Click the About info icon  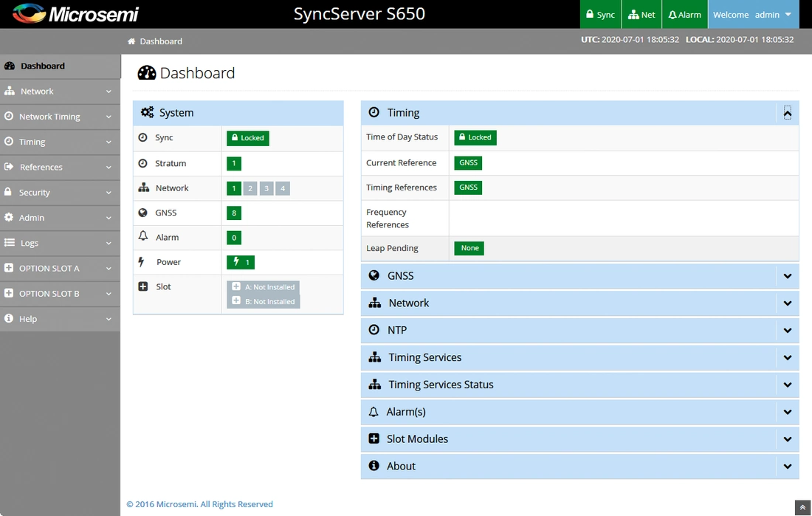(x=374, y=465)
